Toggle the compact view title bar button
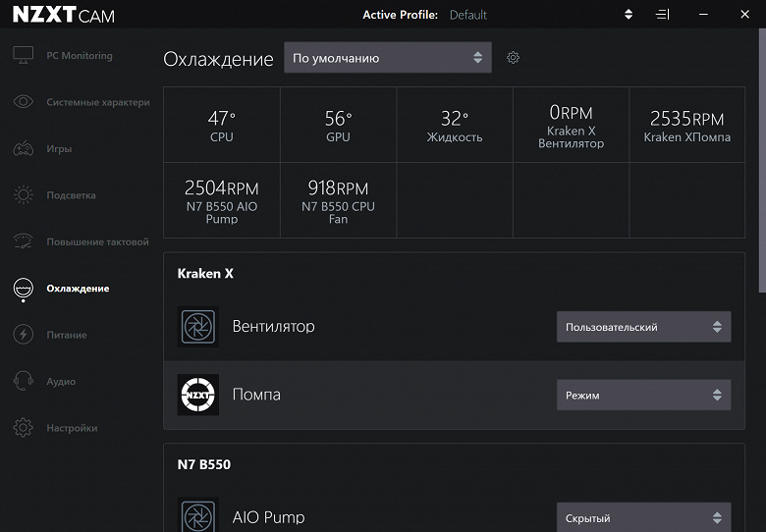 [x=663, y=15]
